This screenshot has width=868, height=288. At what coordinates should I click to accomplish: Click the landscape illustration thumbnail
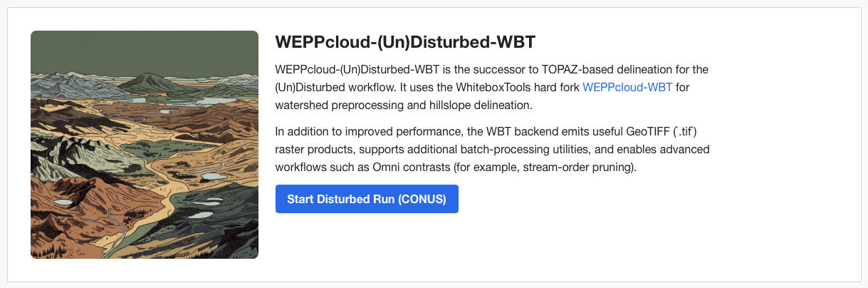click(145, 145)
